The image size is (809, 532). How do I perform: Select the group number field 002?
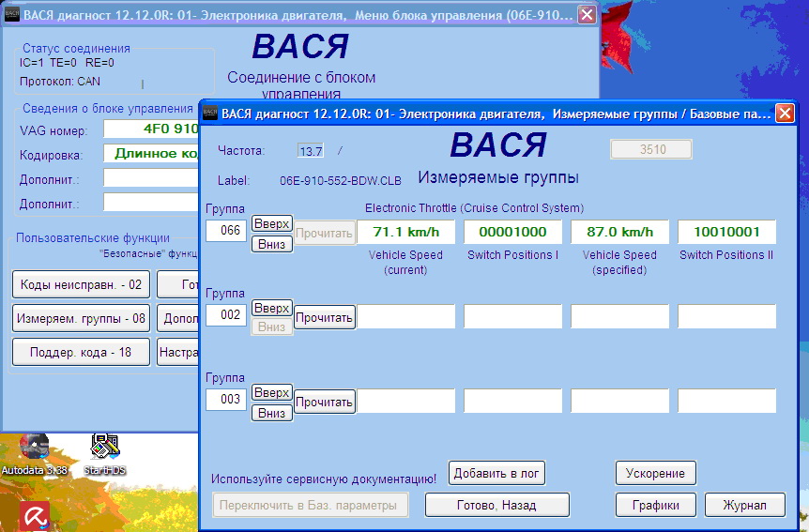point(226,315)
